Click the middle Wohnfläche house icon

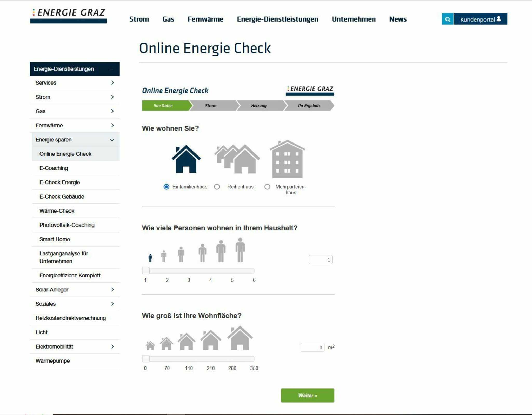pyautogui.click(x=186, y=342)
